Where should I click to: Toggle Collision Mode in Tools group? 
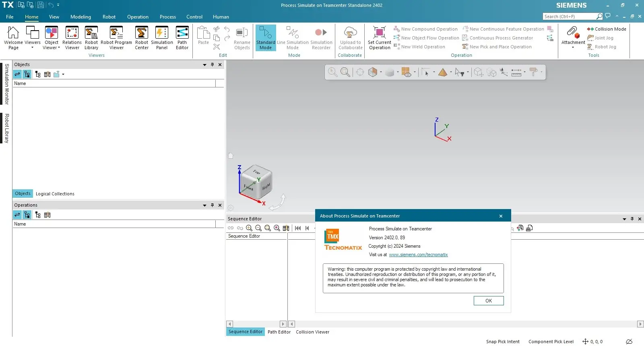pyautogui.click(x=606, y=29)
